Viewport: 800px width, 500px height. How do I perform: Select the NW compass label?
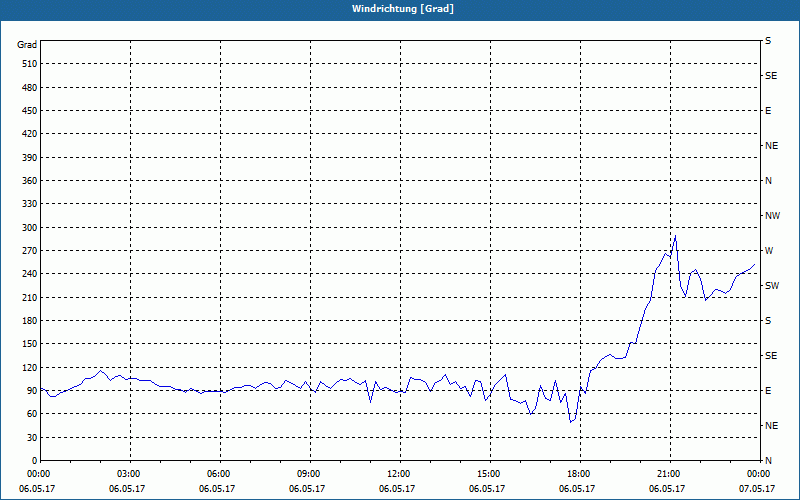pyautogui.click(x=772, y=216)
